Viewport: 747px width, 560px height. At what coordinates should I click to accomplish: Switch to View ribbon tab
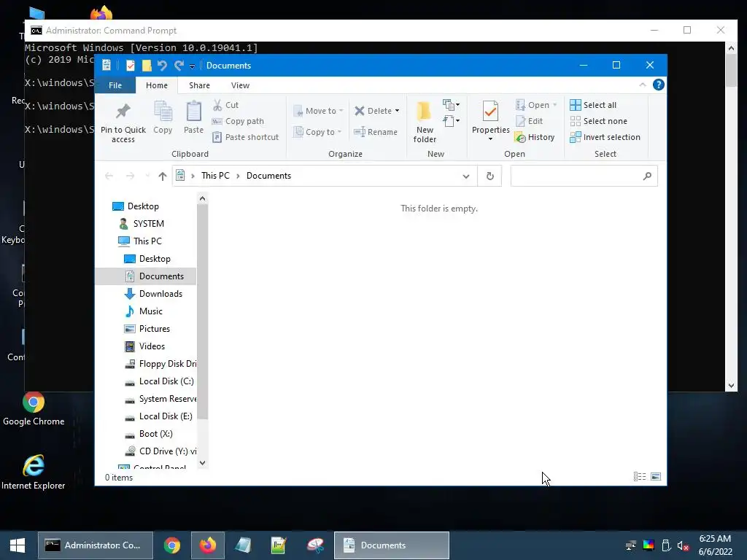(x=240, y=85)
